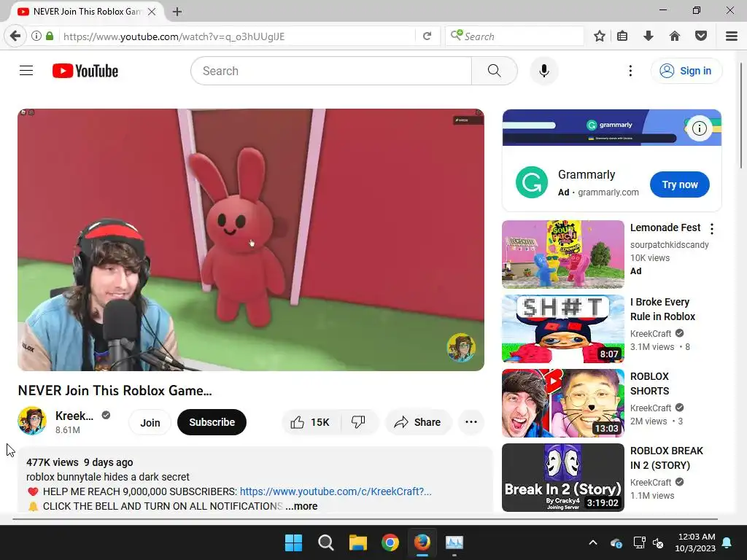Screen dimensions: 747x560
Task: Subscribe to the KreekCraft channel
Action: tap(212, 422)
